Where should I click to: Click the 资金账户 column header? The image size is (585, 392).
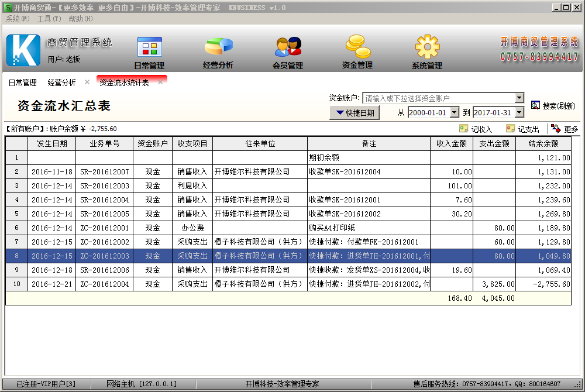(x=153, y=143)
